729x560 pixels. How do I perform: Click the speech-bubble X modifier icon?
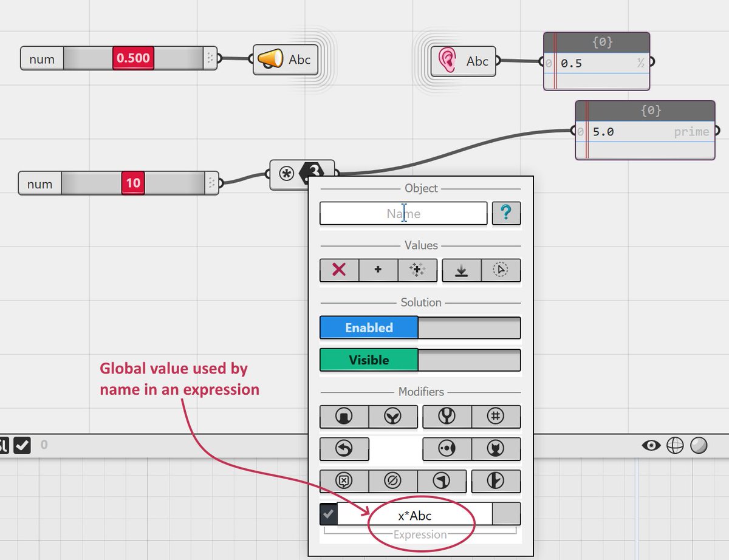click(x=344, y=480)
